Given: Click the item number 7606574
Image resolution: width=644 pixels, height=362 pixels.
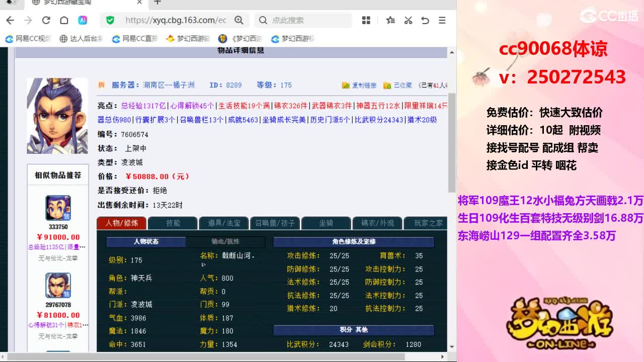Looking at the screenshot, I should (134, 135).
